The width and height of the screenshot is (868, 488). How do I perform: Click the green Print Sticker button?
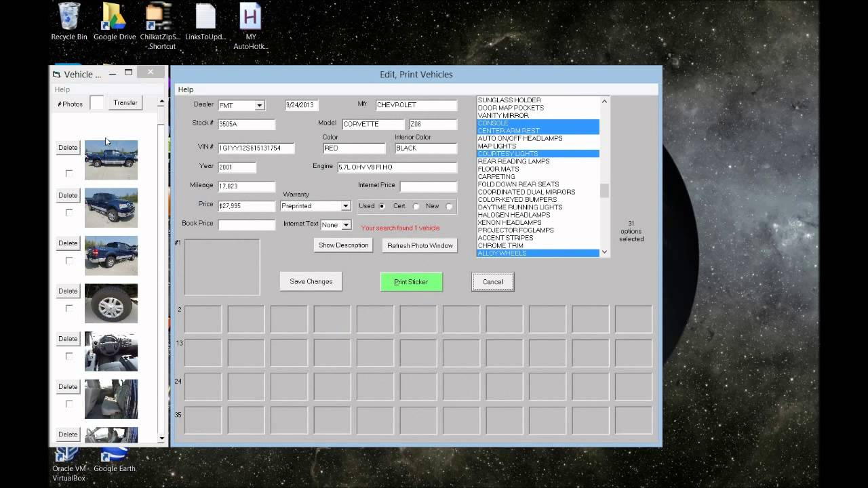tap(411, 281)
